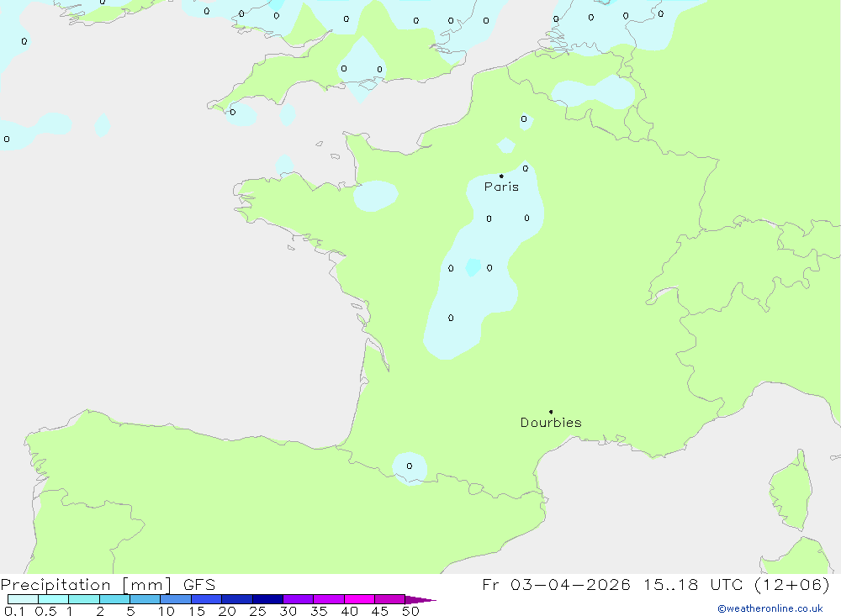
Task: Pick the 10 mm blue legend swatch
Action: pyautogui.click(x=176, y=599)
